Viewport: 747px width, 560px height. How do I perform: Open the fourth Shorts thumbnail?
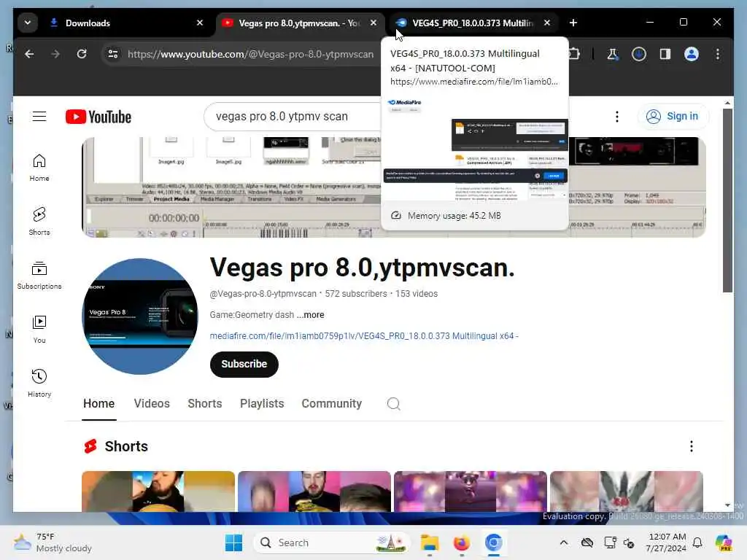[627, 491]
